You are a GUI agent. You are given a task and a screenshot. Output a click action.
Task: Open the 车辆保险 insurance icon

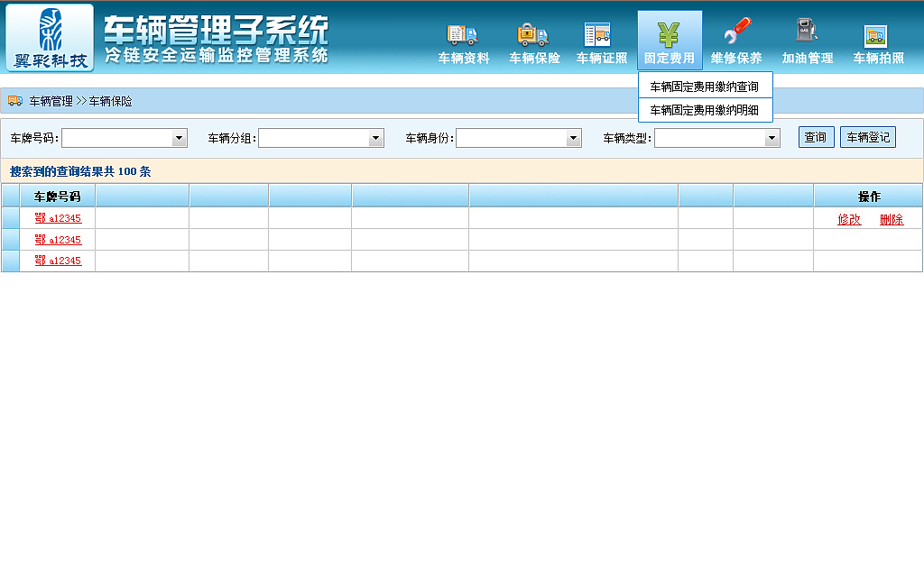click(x=534, y=43)
